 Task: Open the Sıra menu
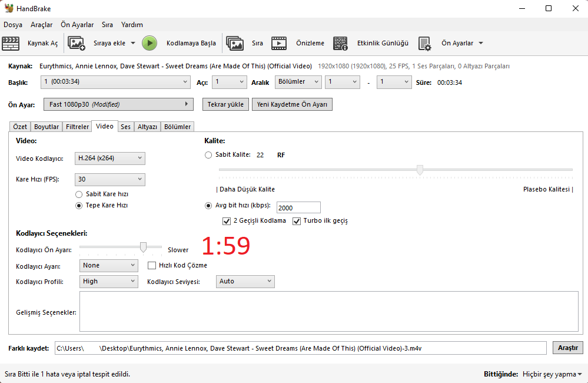pyautogui.click(x=107, y=25)
